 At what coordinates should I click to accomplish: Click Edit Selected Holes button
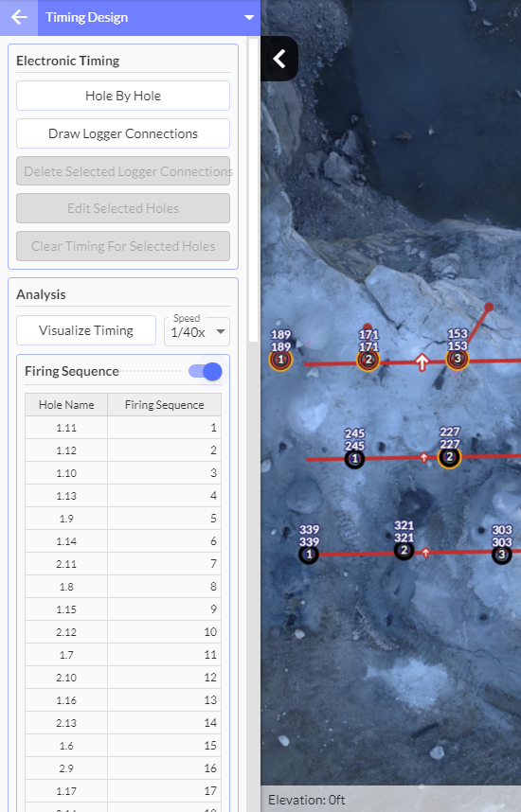tap(123, 208)
